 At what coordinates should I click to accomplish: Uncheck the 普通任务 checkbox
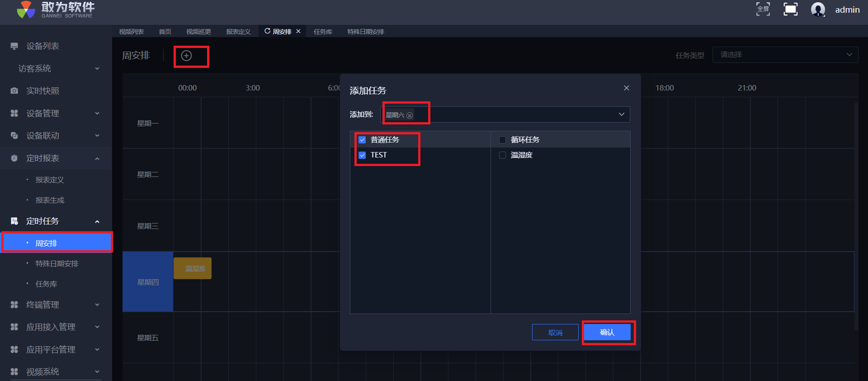362,140
